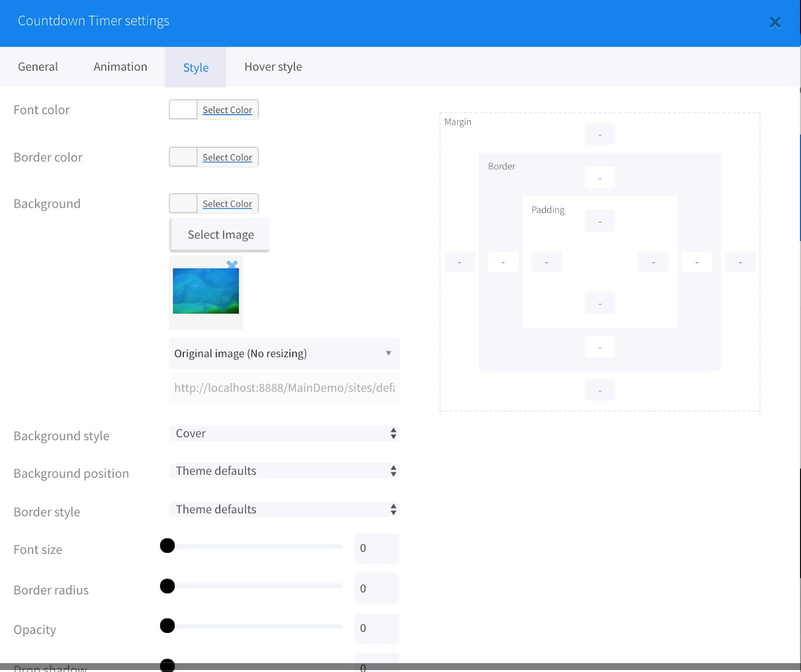
Task: Close the Countdown Timer settings dialog
Action: click(775, 23)
